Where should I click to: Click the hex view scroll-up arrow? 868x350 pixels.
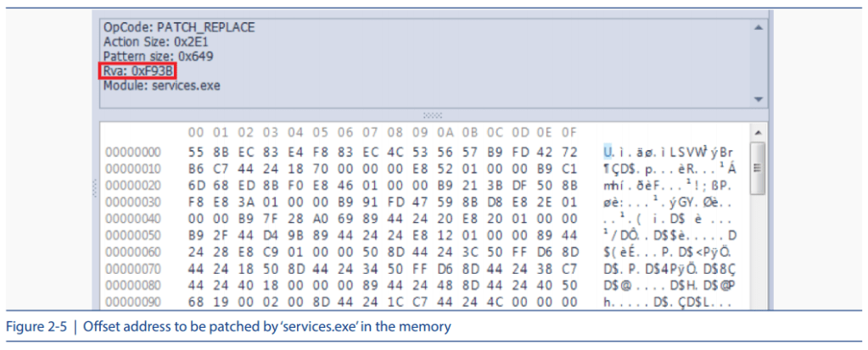pos(758,133)
